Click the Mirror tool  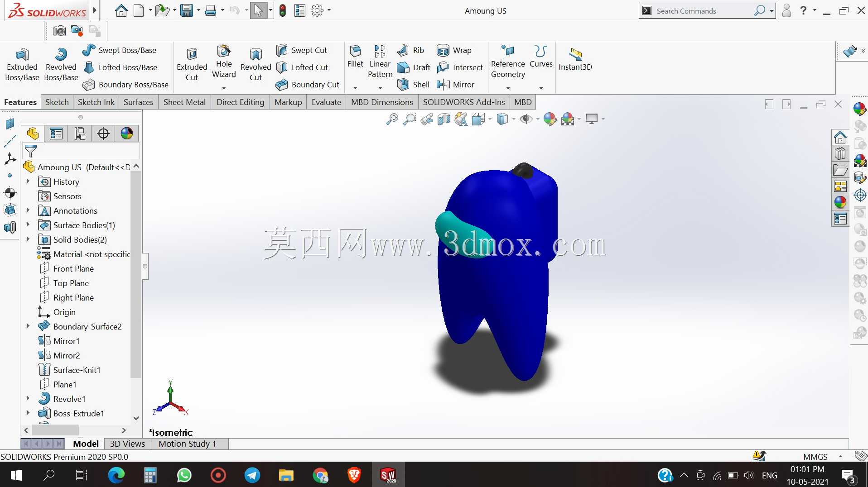pyautogui.click(x=455, y=85)
